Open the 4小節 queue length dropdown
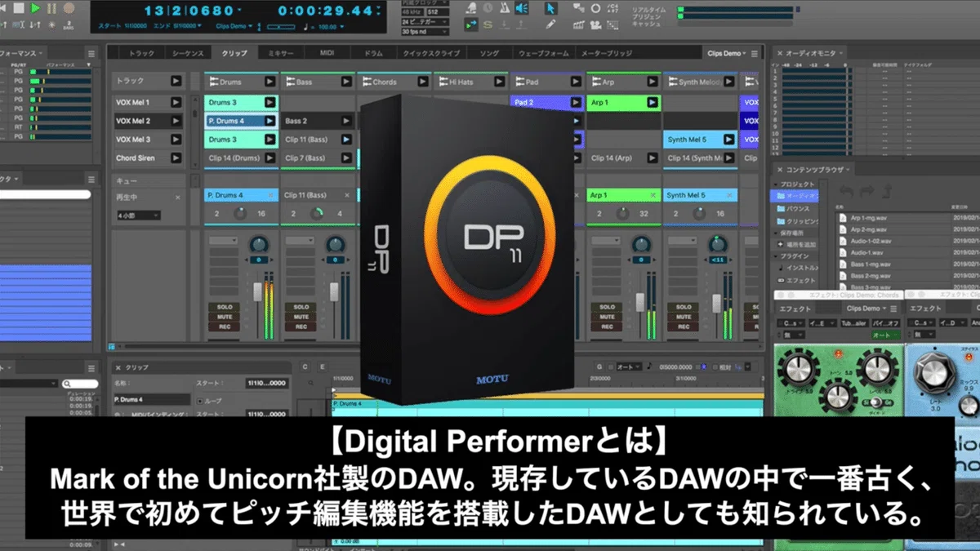 tap(137, 216)
